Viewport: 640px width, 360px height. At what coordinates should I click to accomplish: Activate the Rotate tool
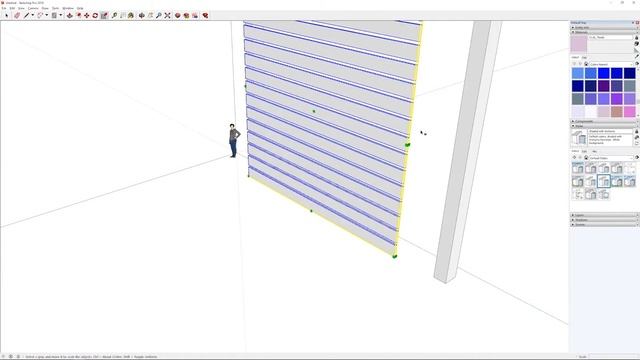95,15
